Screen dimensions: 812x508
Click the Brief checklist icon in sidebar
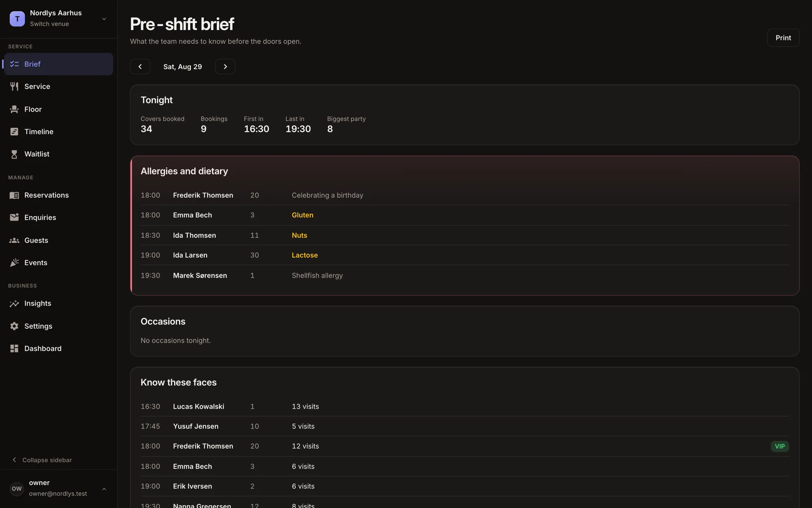coord(14,64)
